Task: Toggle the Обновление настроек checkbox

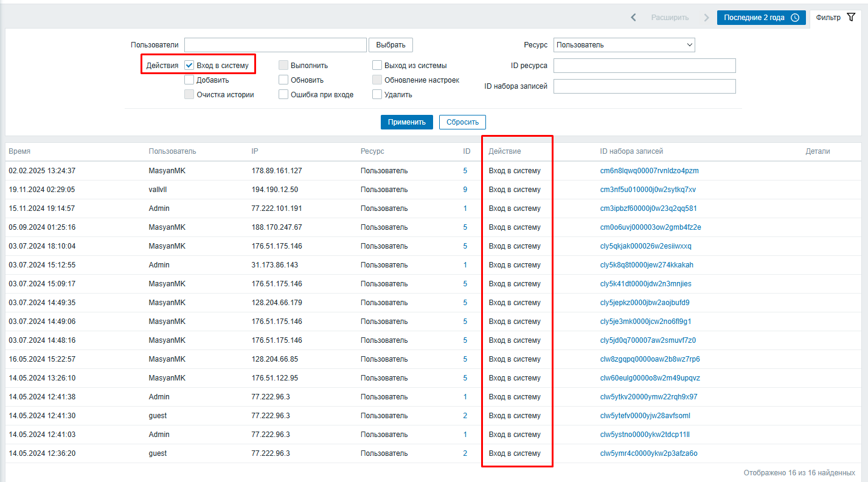Action: (377, 80)
